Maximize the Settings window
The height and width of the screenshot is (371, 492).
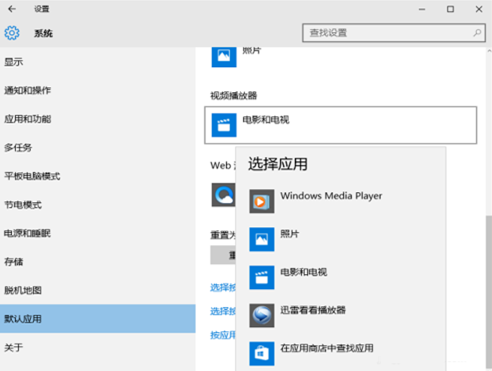tap(450, 9)
